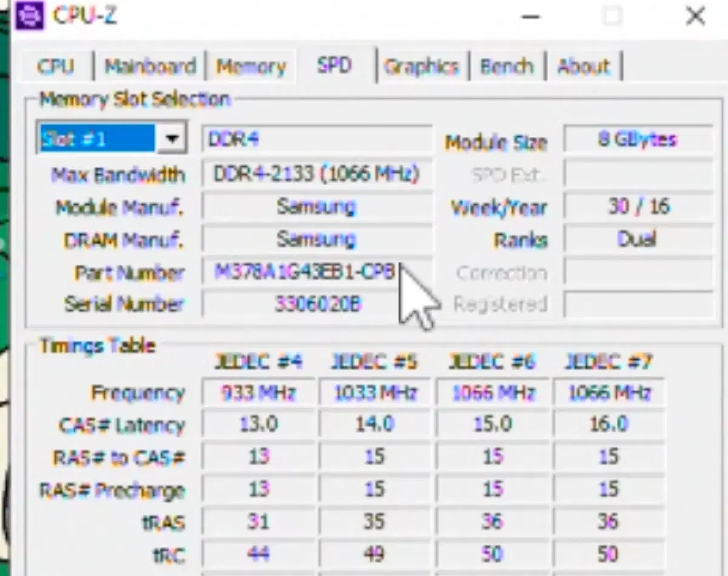This screenshot has height=576, width=728.
Task: Click the DRAM Manuf. Samsung value
Action: [317, 239]
